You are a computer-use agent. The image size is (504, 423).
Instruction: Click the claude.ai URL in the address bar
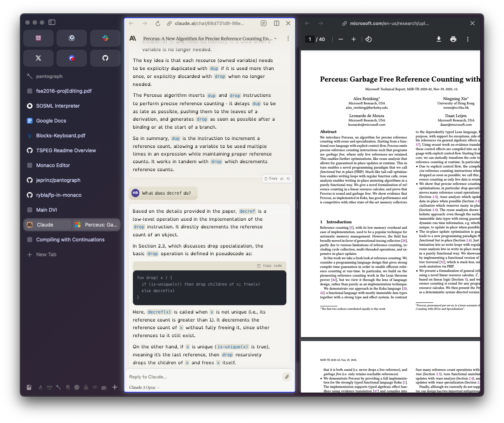point(209,23)
